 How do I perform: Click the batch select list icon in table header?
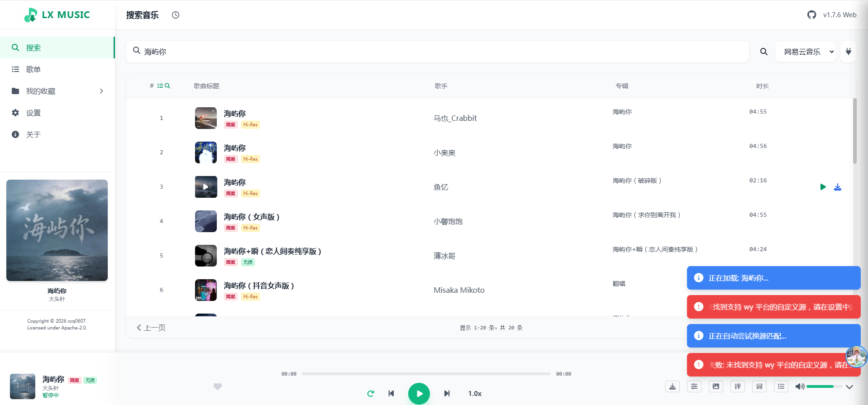pos(160,86)
